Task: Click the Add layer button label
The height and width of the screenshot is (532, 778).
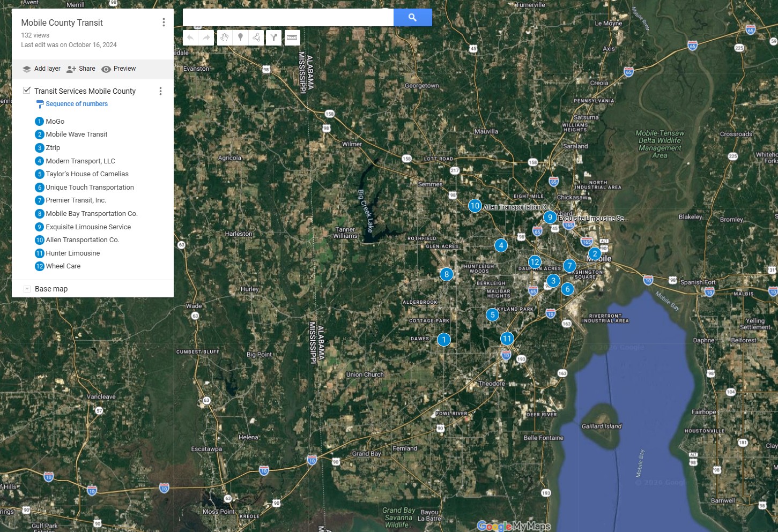Action: 47,69
